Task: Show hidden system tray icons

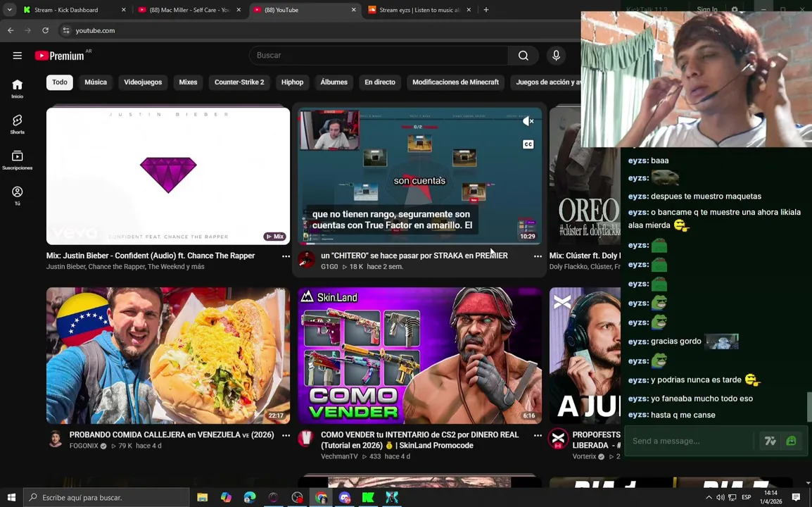Action: click(709, 498)
